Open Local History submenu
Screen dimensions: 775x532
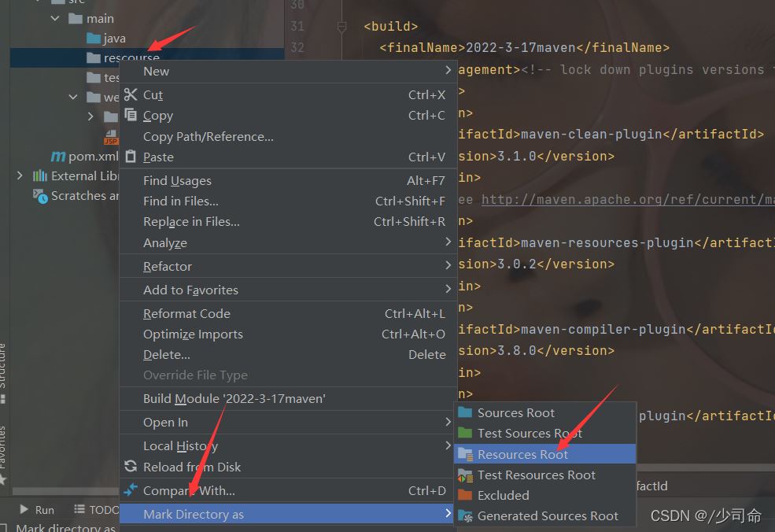pyautogui.click(x=288, y=445)
